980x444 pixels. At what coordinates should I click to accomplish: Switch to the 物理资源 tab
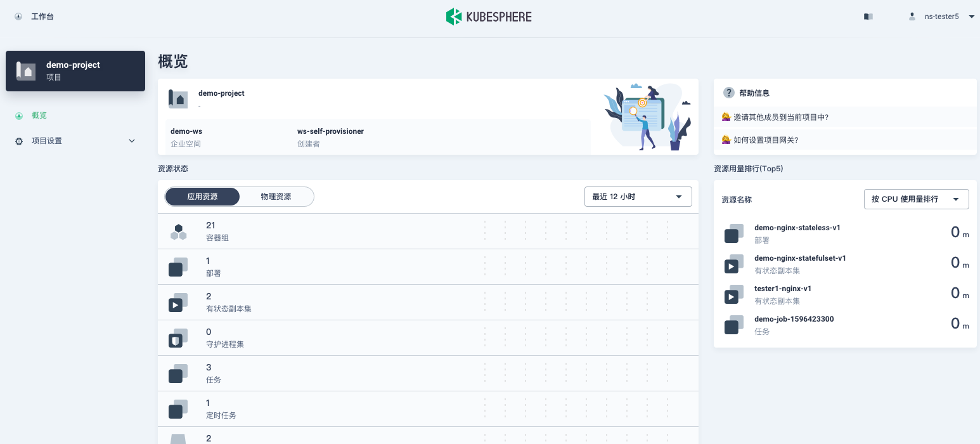pos(276,197)
